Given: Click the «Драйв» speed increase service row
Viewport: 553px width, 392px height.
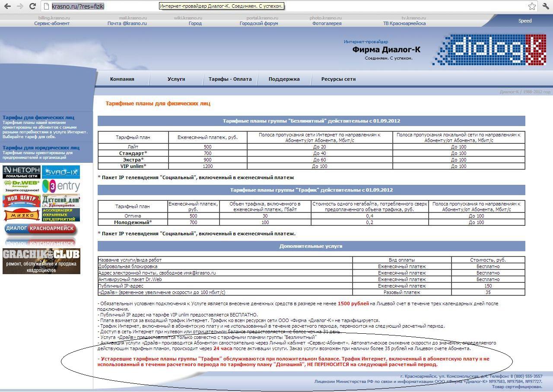Looking at the screenshot, I should (x=311, y=292).
